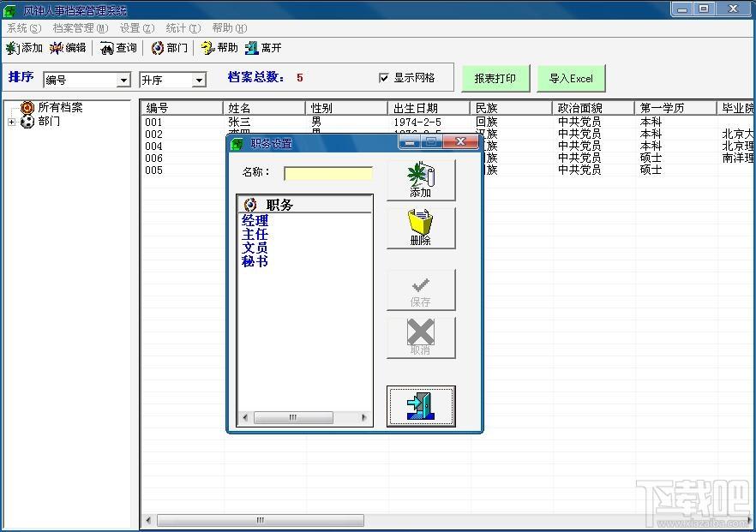Screen dimensions: 756x532
Task: Close the 职务设置 dialog
Action: click(460, 141)
